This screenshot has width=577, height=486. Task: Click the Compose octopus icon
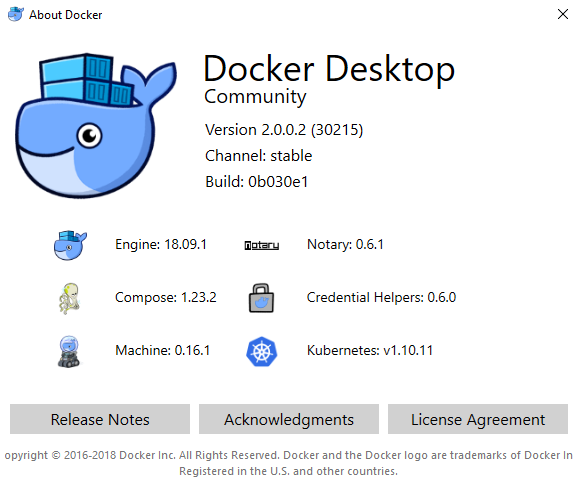coord(70,298)
